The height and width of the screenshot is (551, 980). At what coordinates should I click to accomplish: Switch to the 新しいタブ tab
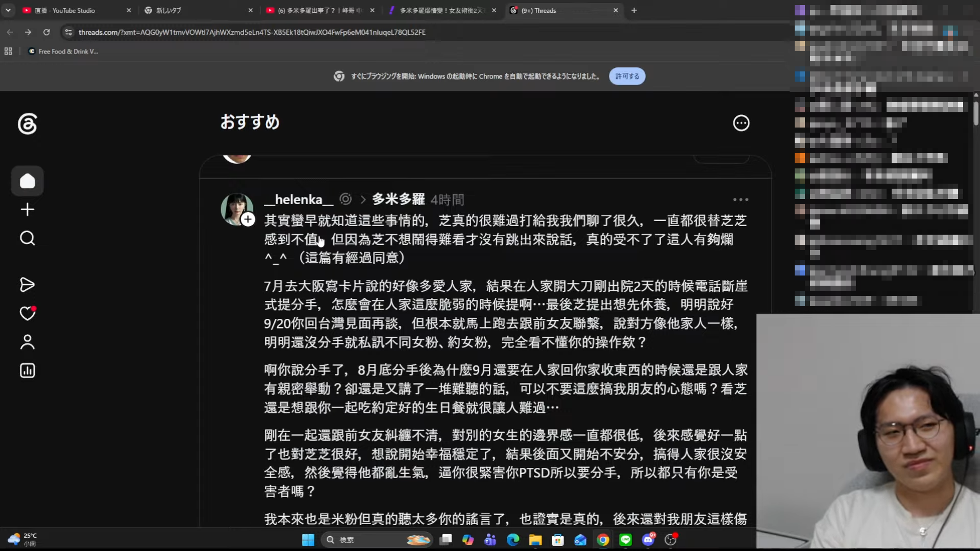(x=199, y=10)
